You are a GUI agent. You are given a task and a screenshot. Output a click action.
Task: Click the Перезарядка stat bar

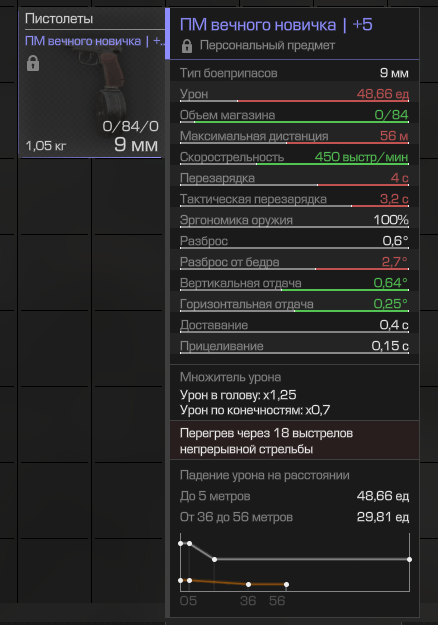tap(294, 185)
